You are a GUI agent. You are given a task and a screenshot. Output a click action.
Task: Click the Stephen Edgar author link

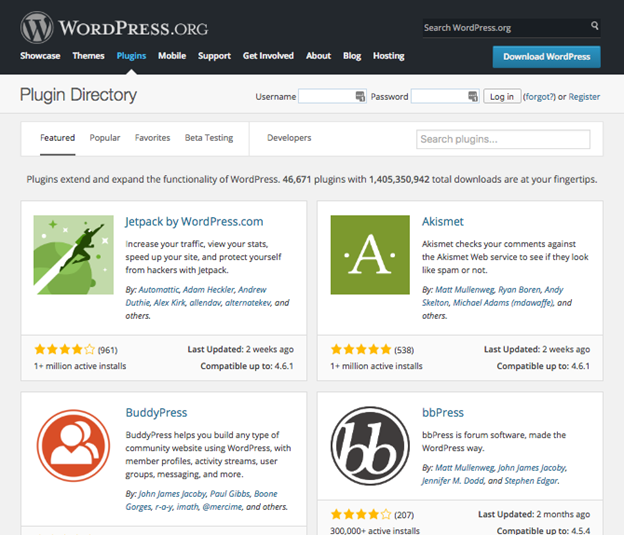pos(531,481)
